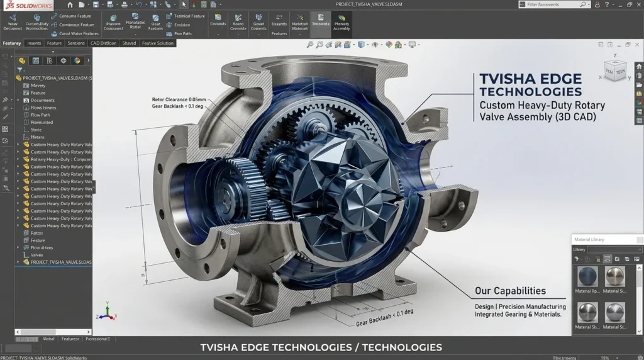The height and width of the screenshot is (360, 644).
Task: Open the Help question mark icon
Action: coord(607,4)
